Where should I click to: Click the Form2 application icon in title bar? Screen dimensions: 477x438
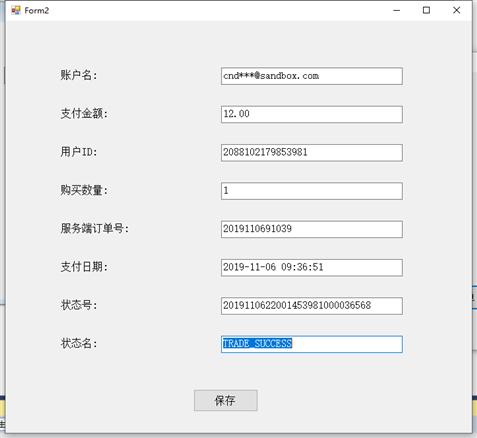point(16,10)
